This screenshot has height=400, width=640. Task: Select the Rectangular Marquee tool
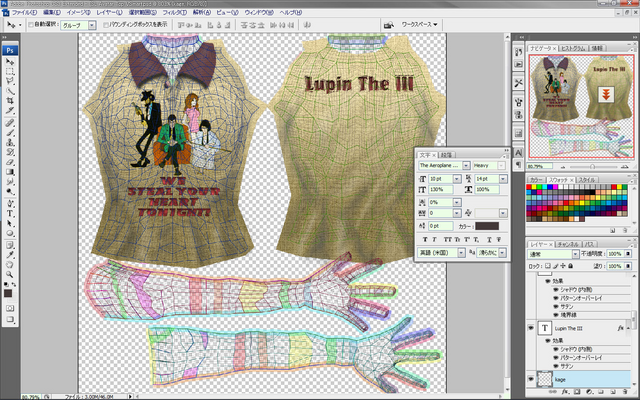10,71
